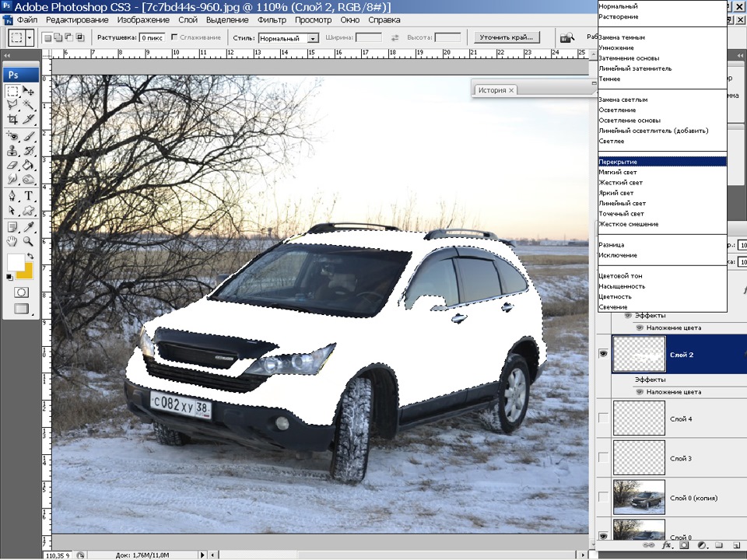This screenshot has height=560, width=747.
Task: Click add layer style fx icon
Action: 667,545
